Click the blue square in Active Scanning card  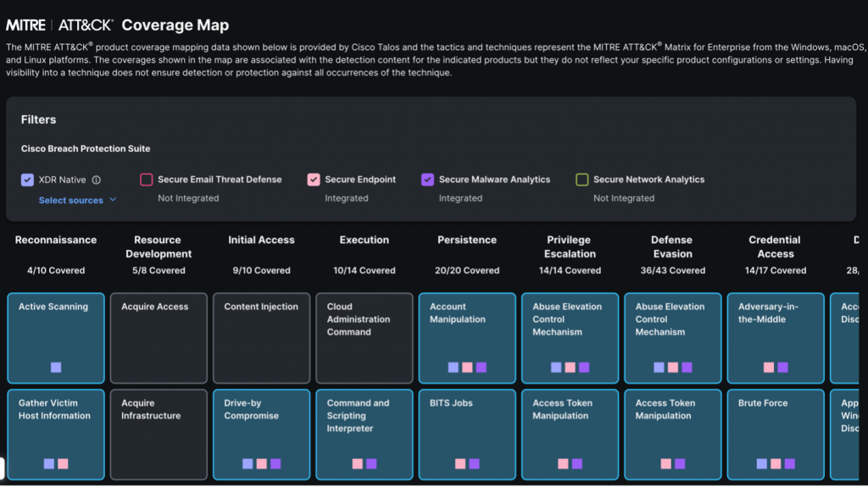[56, 368]
